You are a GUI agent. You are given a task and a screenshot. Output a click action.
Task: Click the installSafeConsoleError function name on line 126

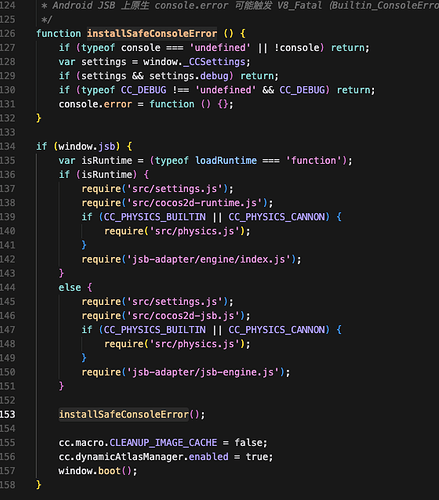152,34
